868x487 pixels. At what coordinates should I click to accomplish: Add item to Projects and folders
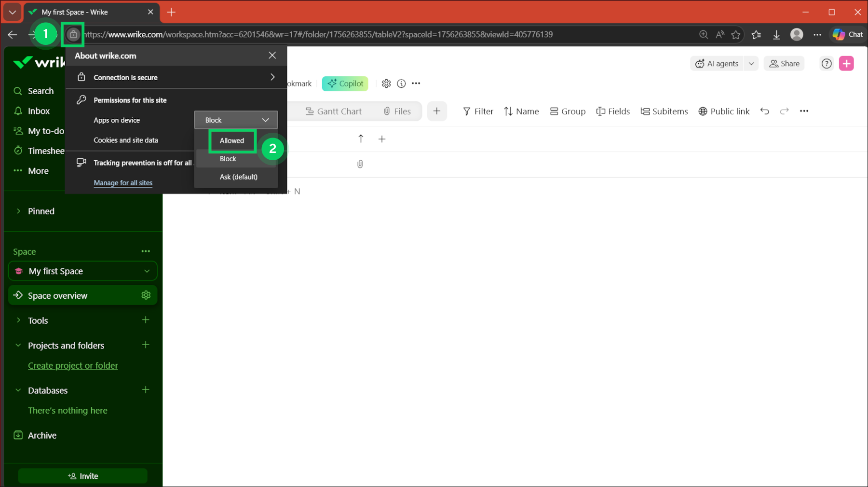146,345
